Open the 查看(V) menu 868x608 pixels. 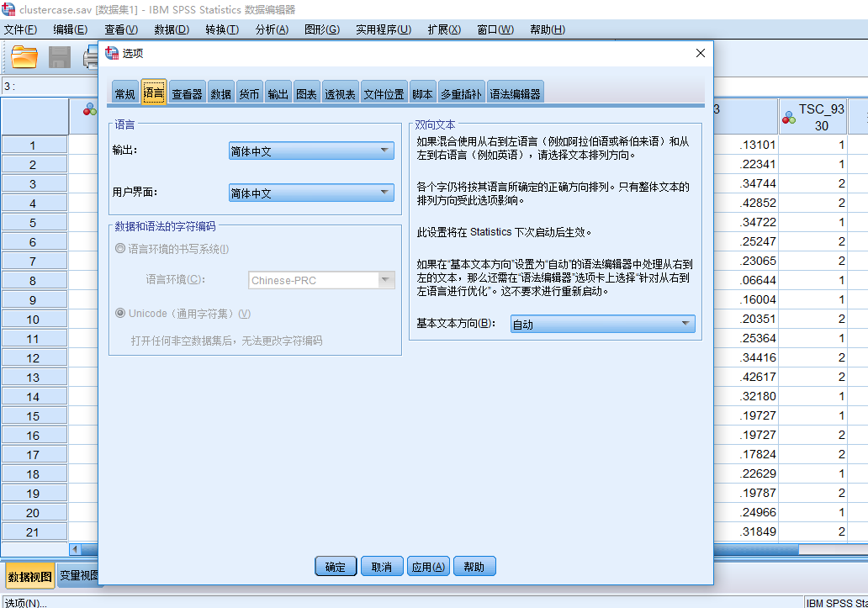[x=121, y=29]
